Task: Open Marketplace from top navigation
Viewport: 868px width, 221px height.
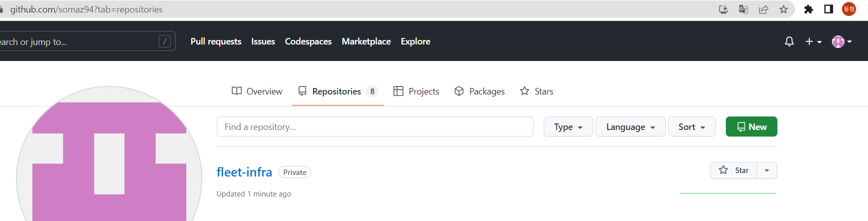Action: click(366, 41)
